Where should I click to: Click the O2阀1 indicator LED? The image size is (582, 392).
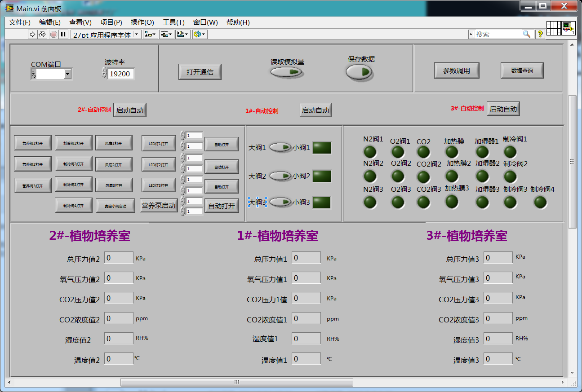[398, 152]
